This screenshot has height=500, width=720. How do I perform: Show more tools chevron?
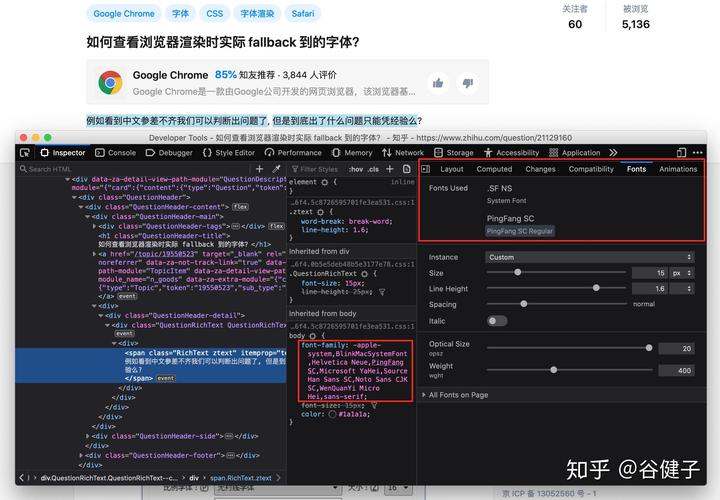pos(613,152)
